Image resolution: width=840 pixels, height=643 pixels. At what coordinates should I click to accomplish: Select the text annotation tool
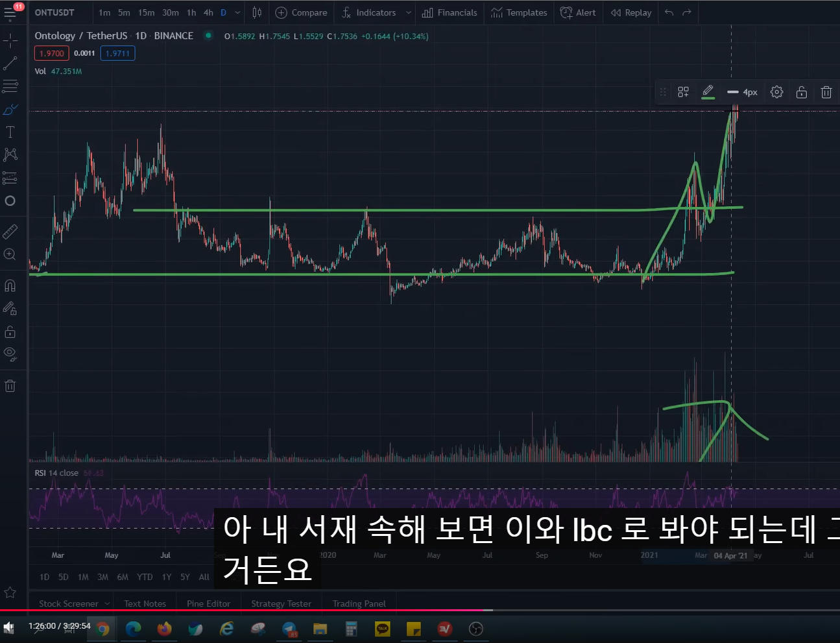pos(10,132)
